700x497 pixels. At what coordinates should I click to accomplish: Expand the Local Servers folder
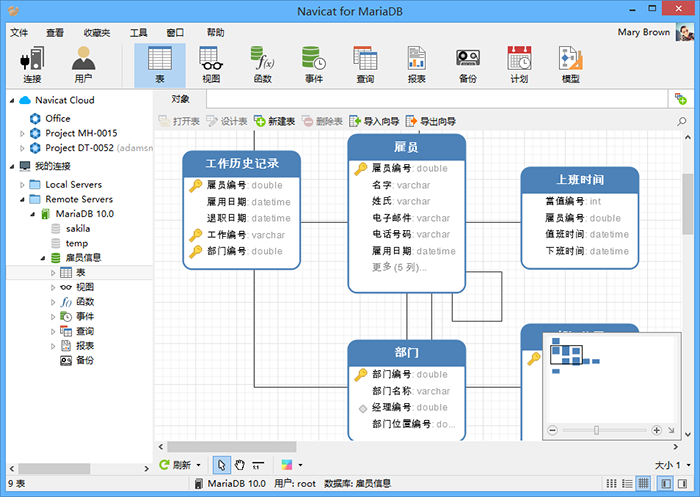click(22, 185)
